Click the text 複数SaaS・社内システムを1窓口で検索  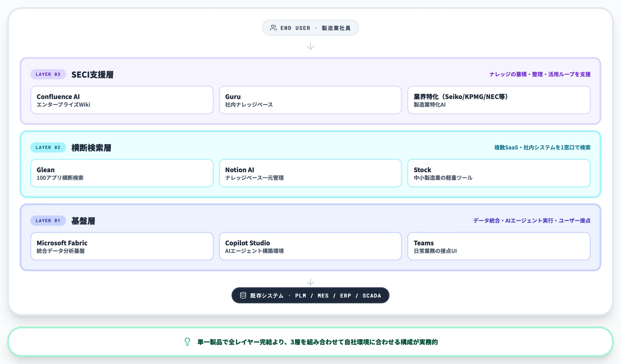click(542, 147)
